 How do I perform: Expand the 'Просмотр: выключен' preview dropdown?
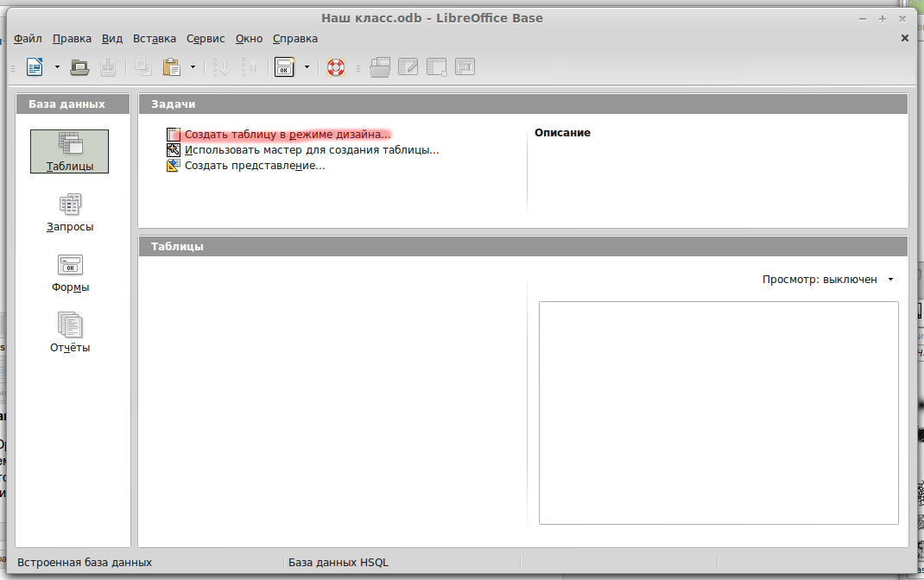(x=890, y=280)
